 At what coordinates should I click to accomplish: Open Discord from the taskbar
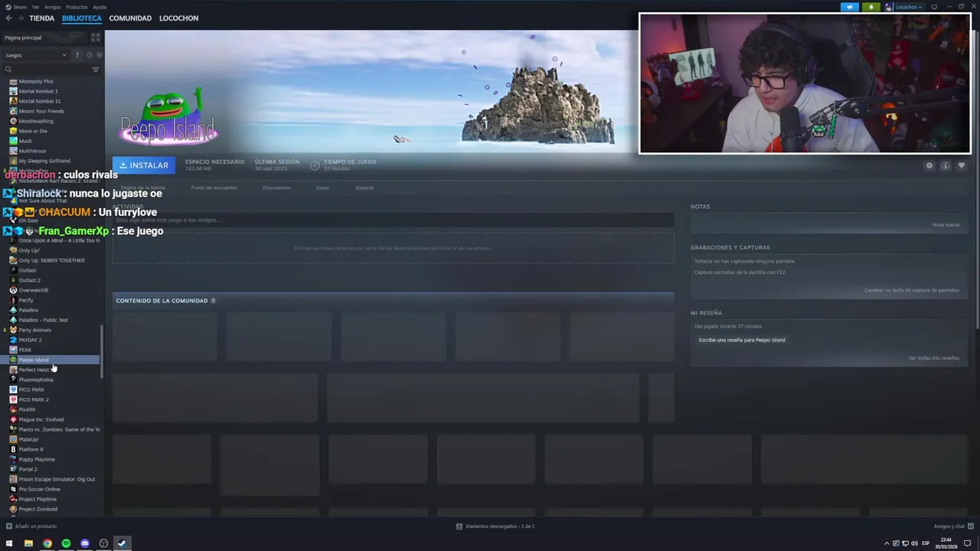coord(85,543)
